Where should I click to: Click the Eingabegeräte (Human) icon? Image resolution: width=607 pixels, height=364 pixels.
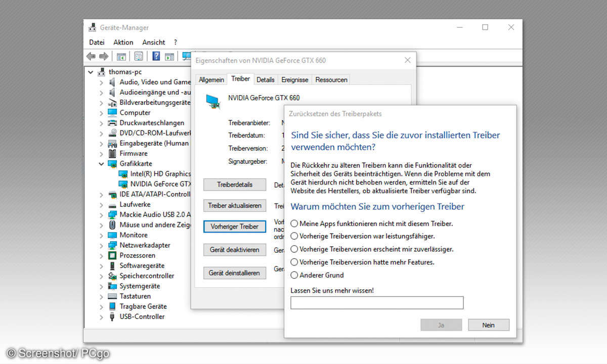pos(112,143)
